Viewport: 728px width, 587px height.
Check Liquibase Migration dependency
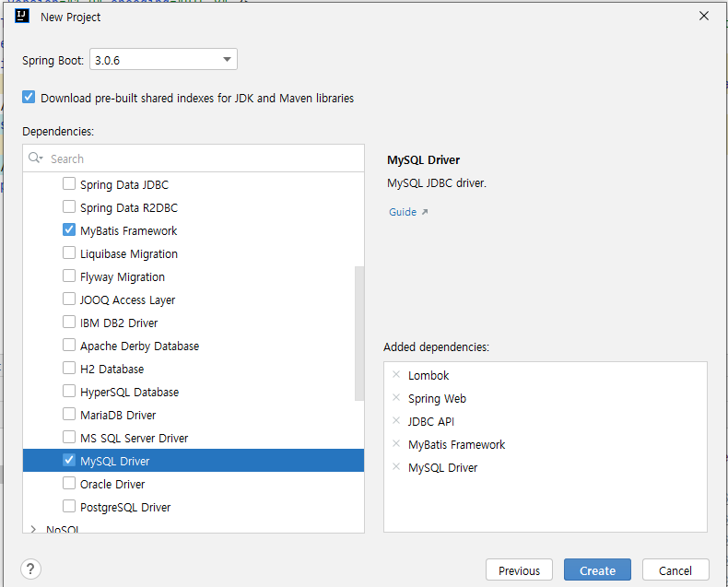coord(69,253)
